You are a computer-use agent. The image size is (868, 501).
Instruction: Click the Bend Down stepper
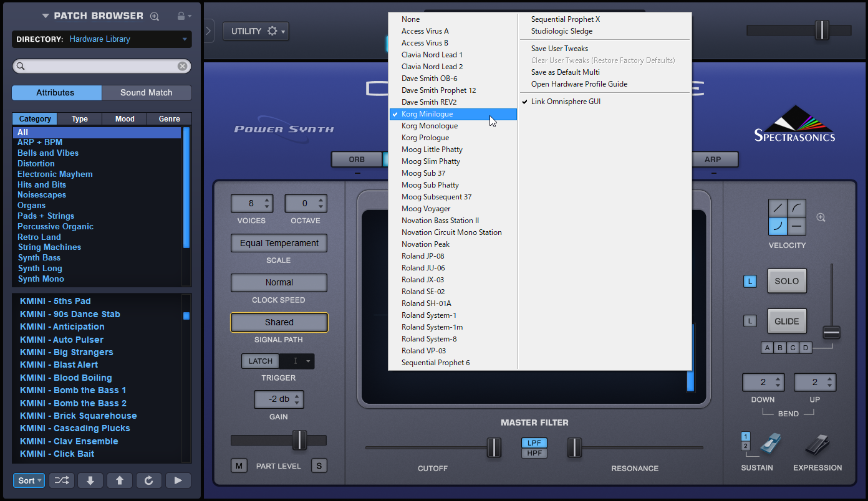tap(763, 383)
